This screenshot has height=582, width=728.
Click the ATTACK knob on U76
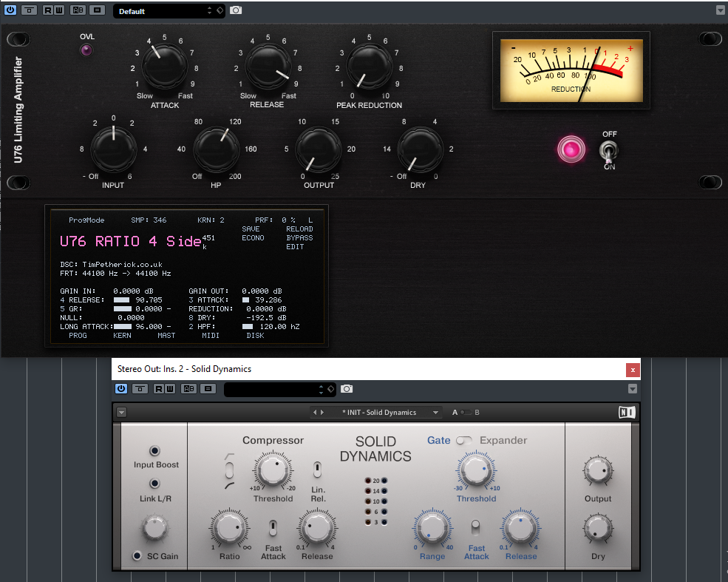[x=164, y=66]
